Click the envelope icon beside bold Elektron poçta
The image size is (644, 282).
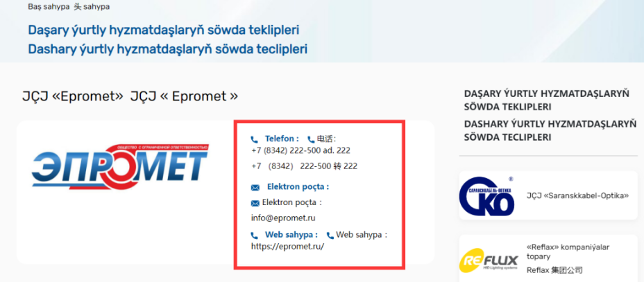pos(255,188)
